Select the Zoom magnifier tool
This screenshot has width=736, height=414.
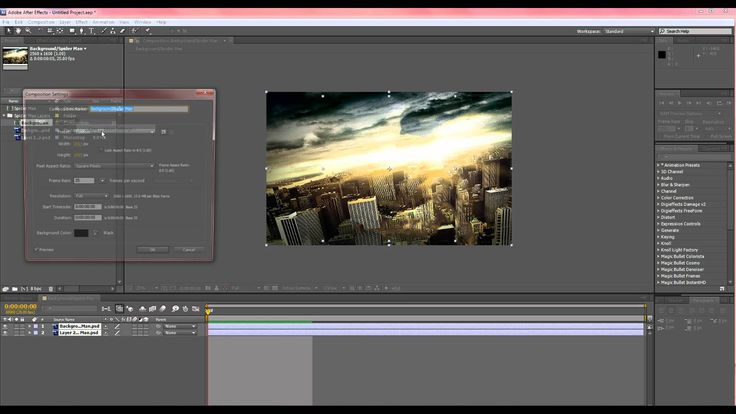[x=27, y=30]
